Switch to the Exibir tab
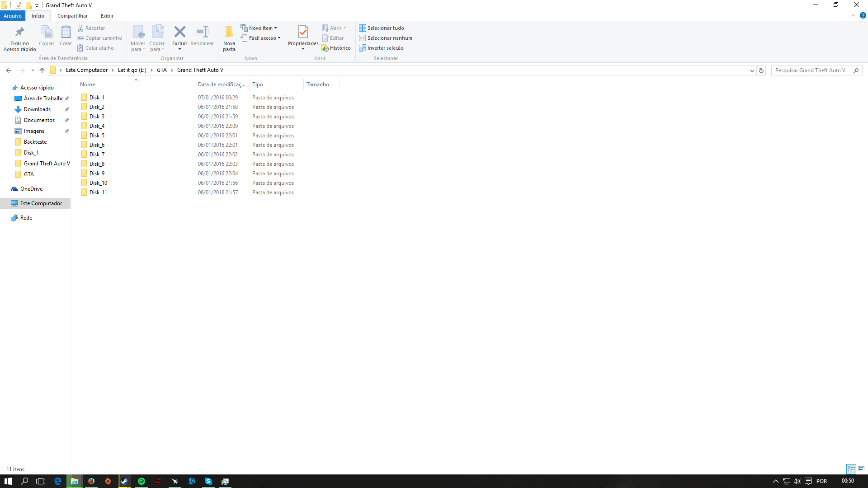Image resolution: width=868 pixels, height=488 pixels. click(x=107, y=16)
